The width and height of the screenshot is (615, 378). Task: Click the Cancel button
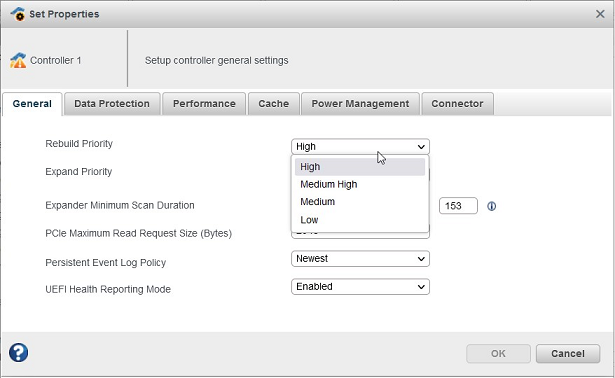pos(568,354)
